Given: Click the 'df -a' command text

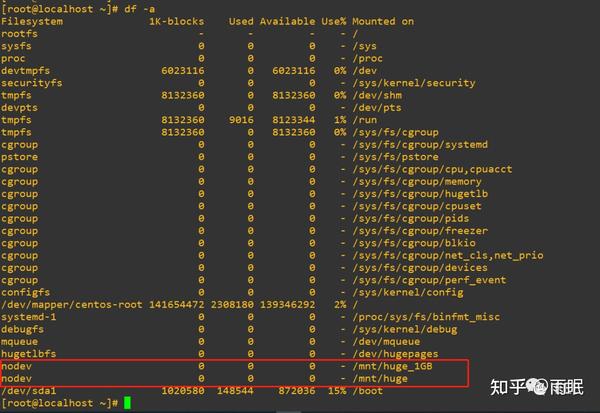Looking at the screenshot, I should (x=139, y=9).
